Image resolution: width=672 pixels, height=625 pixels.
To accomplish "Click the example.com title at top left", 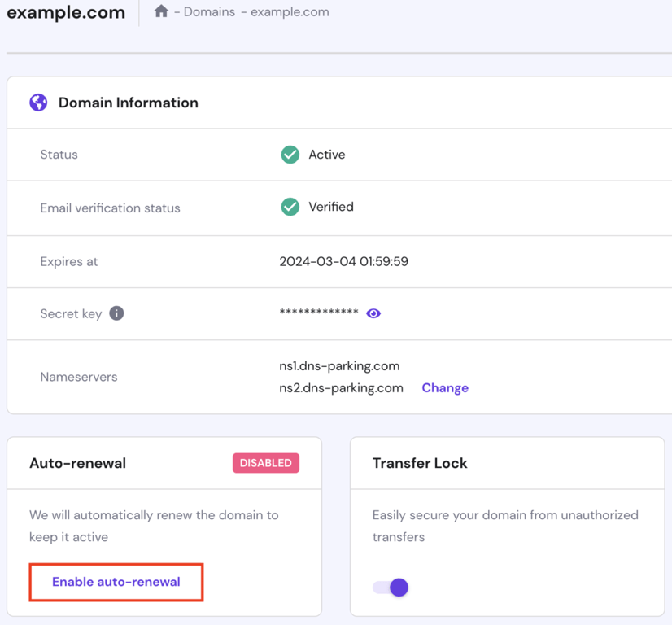I will pos(65,12).
